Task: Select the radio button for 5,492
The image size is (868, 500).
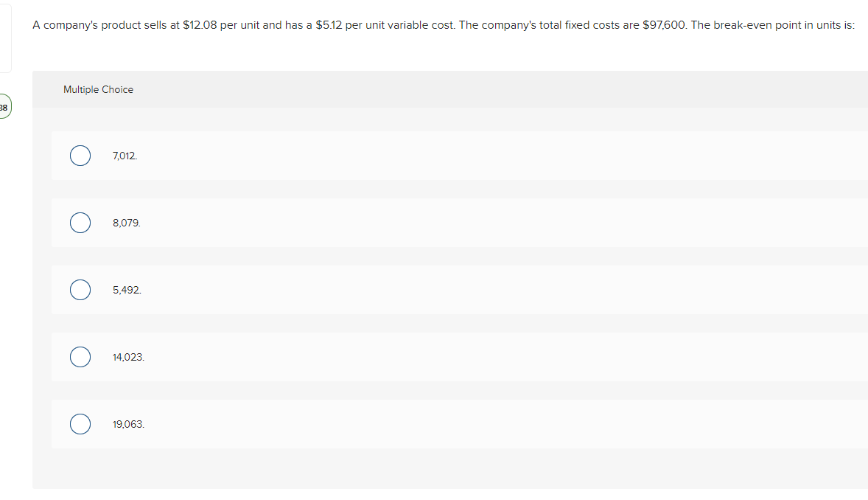Action: coord(80,290)
